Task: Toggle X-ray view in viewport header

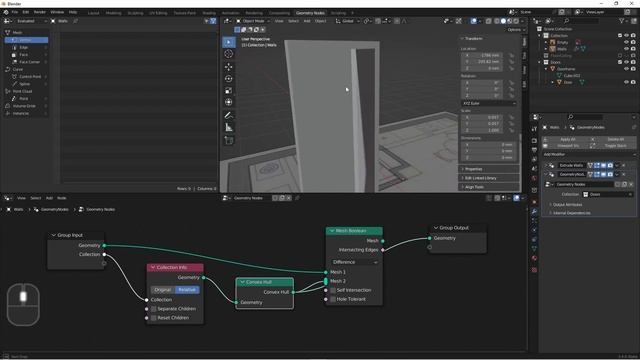Action: (x=489, y=21)
